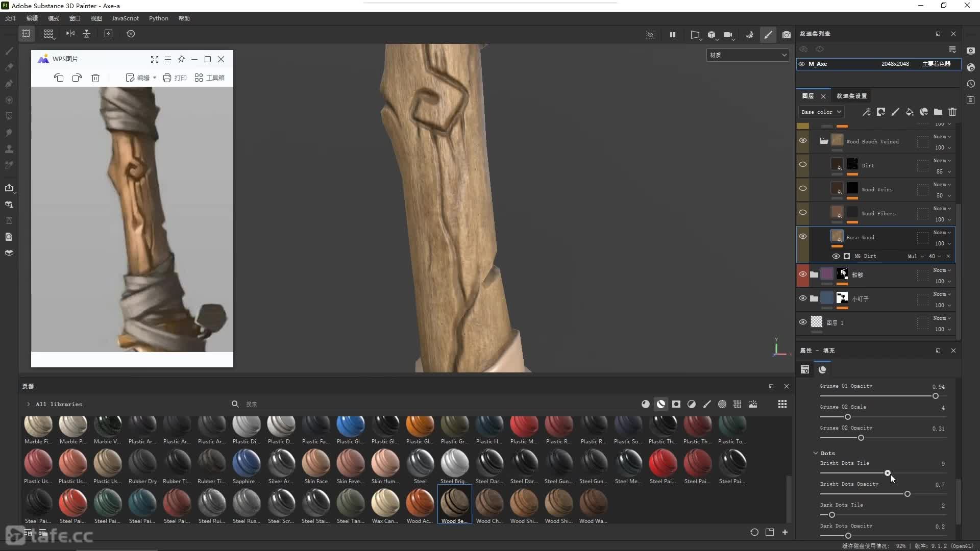Open texture set list options menu
980x551 pixels.
[952, 49]
